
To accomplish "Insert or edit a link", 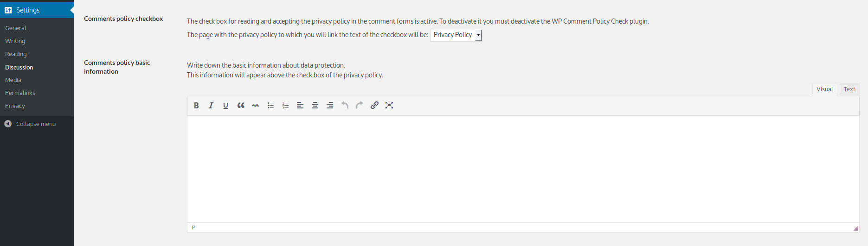I will click(374, 106).
